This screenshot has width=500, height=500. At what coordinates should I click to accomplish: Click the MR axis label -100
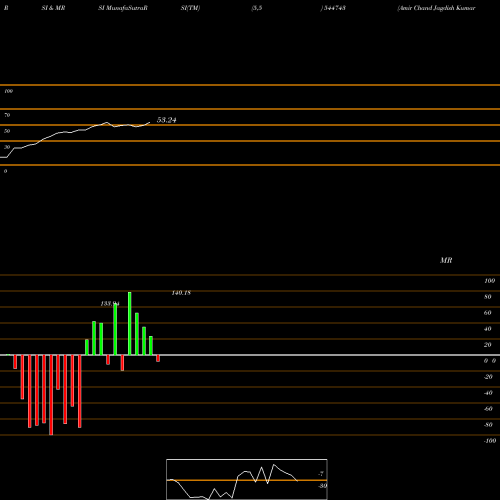pos(490,441)
